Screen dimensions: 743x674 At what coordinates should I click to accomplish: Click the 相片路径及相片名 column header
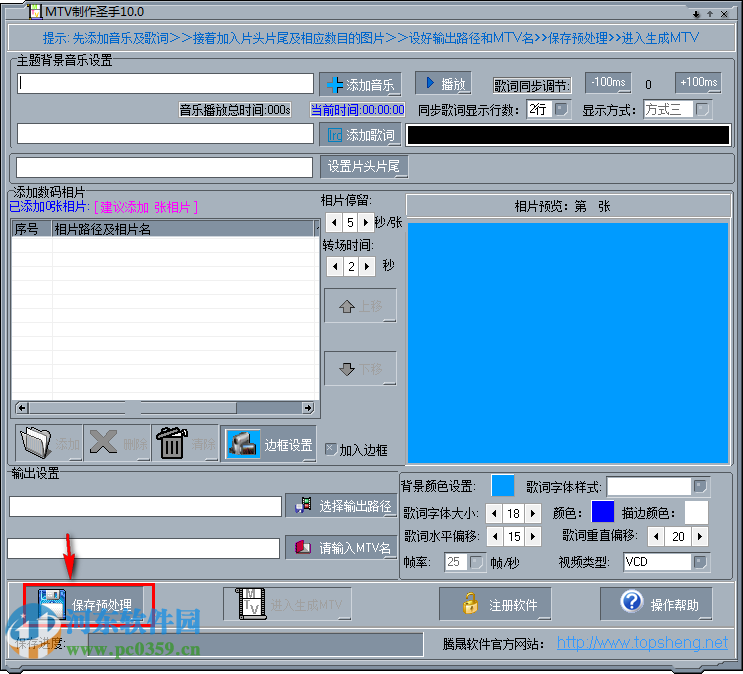pos(184,229)
